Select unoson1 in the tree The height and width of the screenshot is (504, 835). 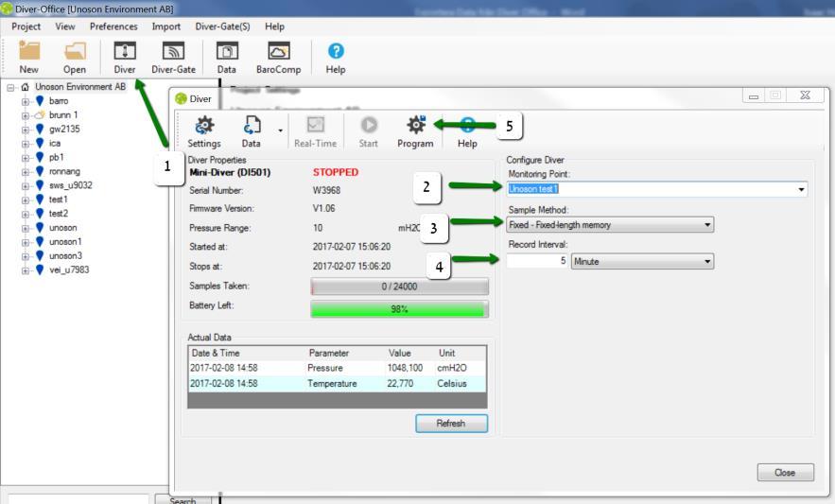click(65, 242)
